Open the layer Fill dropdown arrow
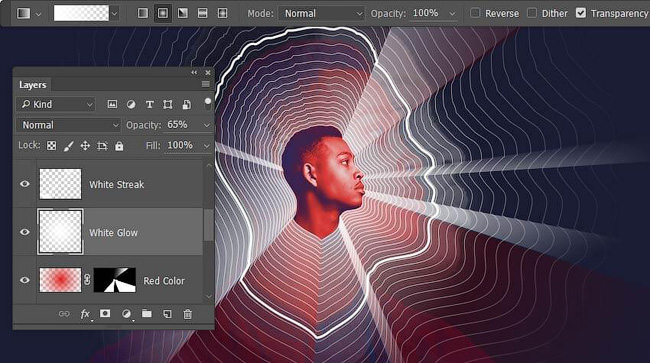The height and width of the screenshot is (363, 650). pos(206,146)
